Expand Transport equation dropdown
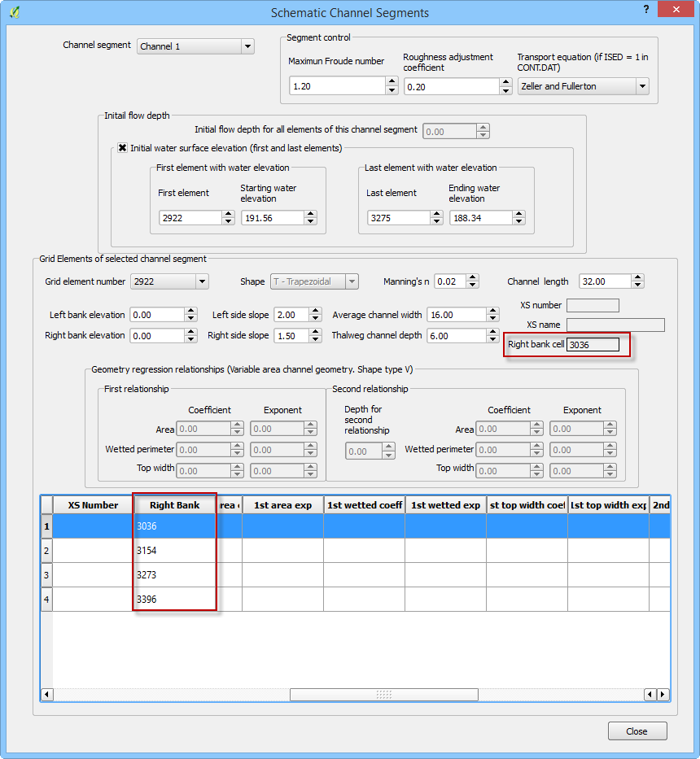This screenshot has width=700, height=759. [641, 86]
